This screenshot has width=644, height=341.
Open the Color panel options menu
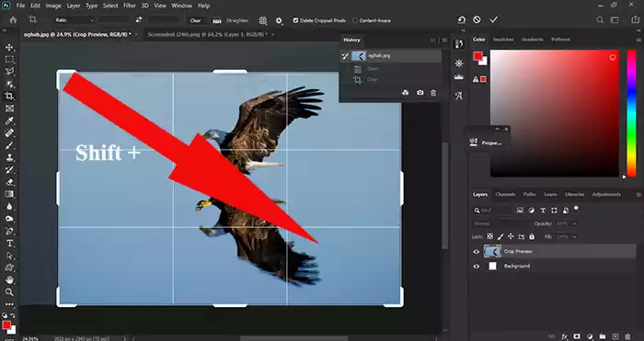click(638, 40)
